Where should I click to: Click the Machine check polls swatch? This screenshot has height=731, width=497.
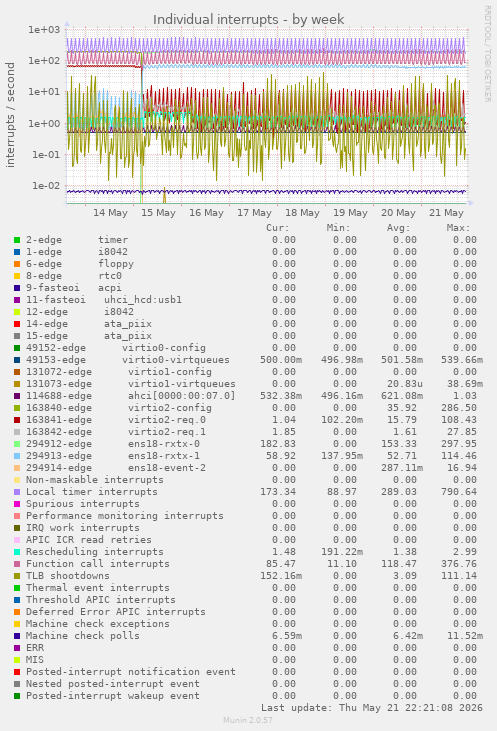(x=17, y=636)
